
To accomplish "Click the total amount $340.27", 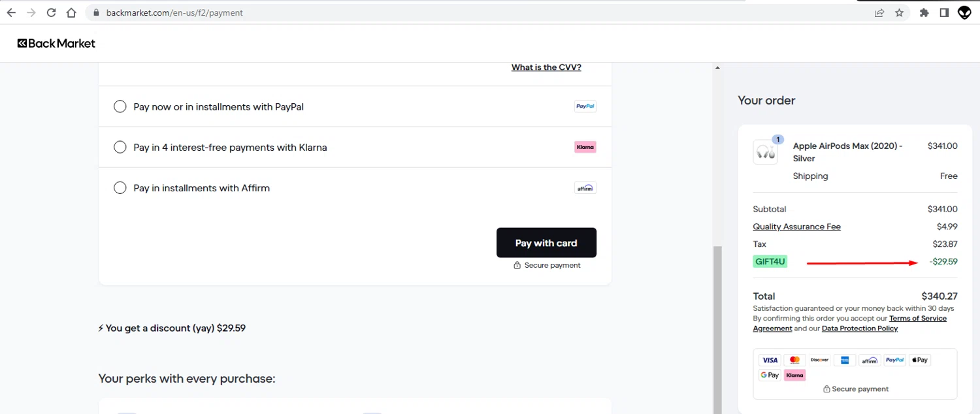I will tap(939, 296).
